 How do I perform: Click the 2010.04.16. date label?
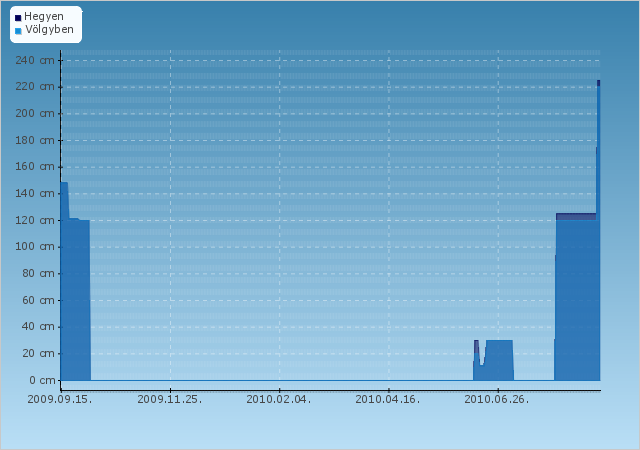click(x=388, y=399)
